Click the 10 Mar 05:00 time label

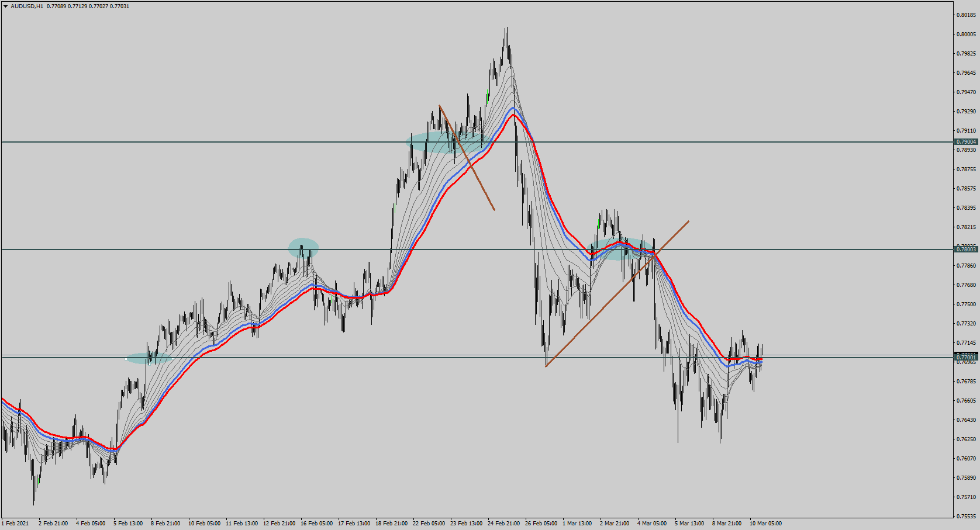click(765, 524)
